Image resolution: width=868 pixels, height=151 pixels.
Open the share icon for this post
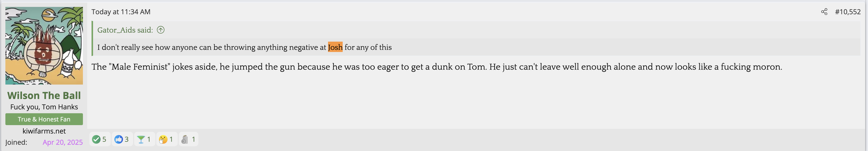pyautogui.click(x=824, y=12)
